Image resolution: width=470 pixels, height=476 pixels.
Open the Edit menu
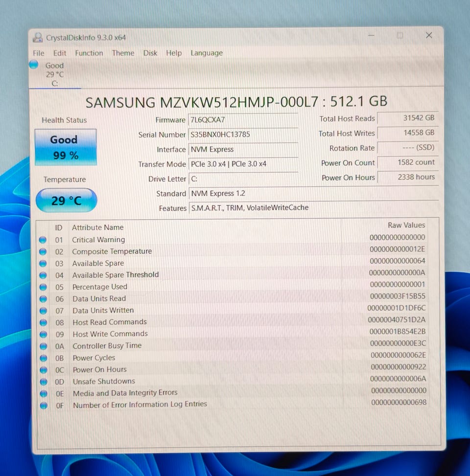tap(60, 53)
